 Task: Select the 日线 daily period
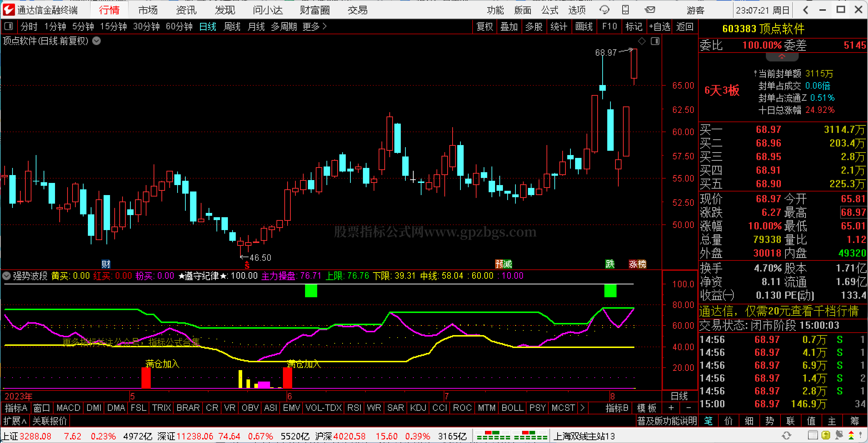tap(208, 26)
